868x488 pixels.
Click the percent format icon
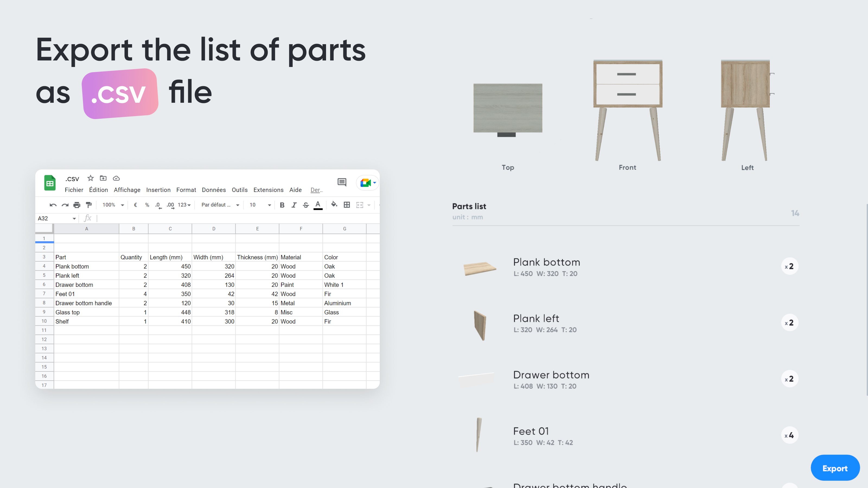146,205
